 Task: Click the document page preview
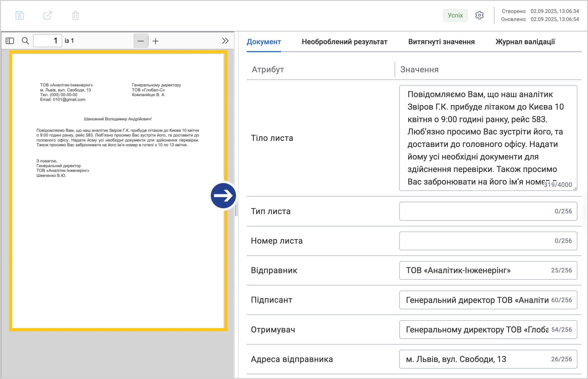[x=118, y=191]
